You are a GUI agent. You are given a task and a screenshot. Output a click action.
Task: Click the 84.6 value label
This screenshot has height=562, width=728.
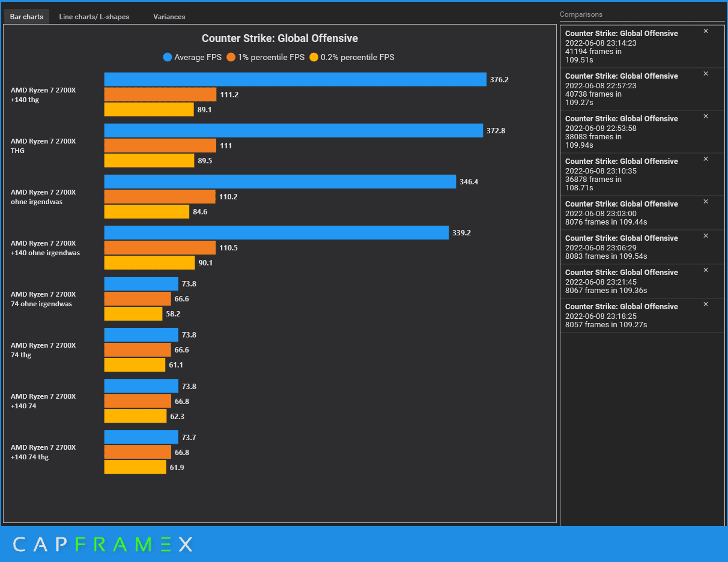pos(200,211)
